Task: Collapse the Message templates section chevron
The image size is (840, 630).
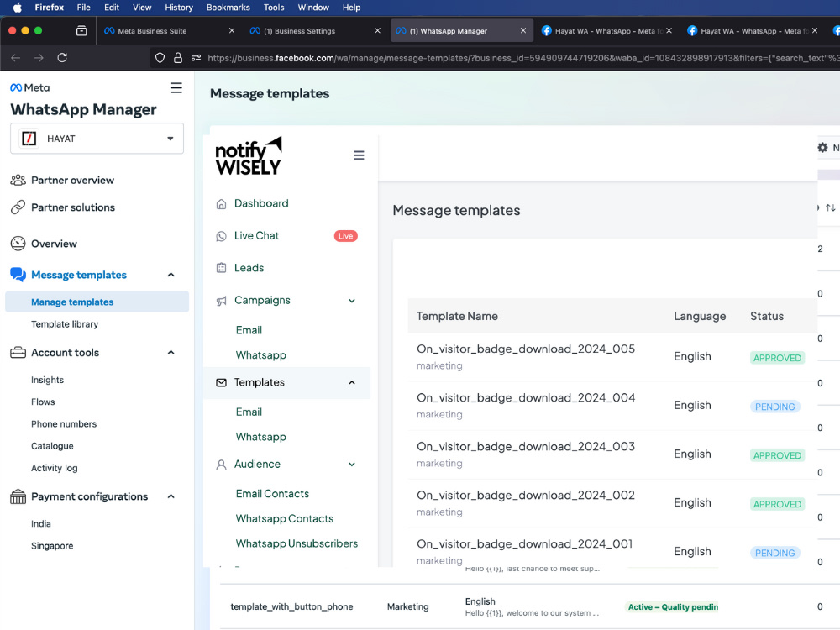Action: (171, 275)
